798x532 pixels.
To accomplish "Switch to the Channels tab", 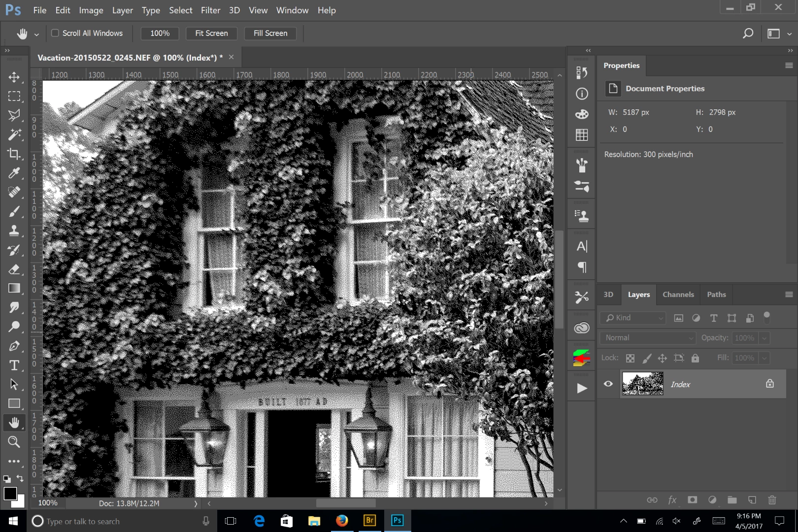I will coord(678,295).
